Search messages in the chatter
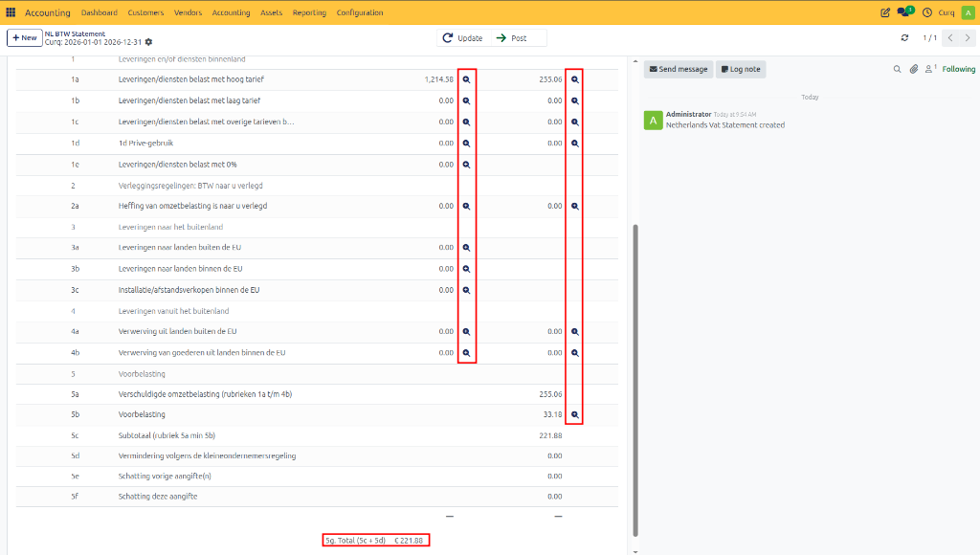Screen dimensions: 980x555 click(x=897, y=69)
